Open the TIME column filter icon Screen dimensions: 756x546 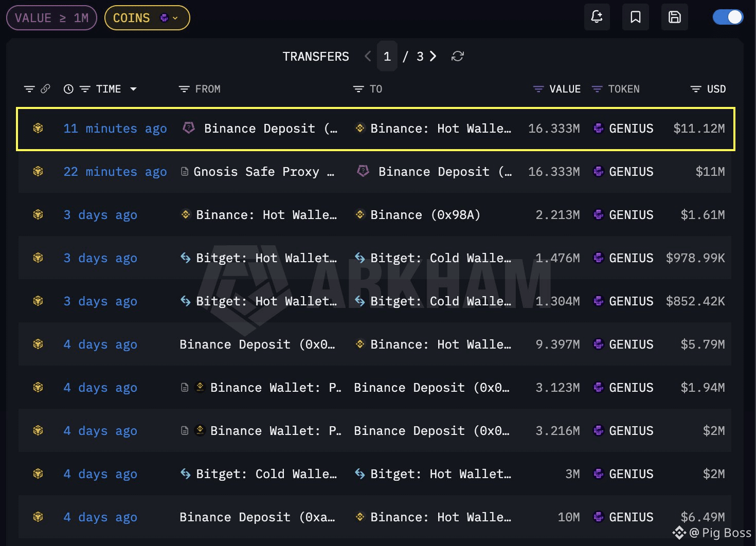point(85,89)
